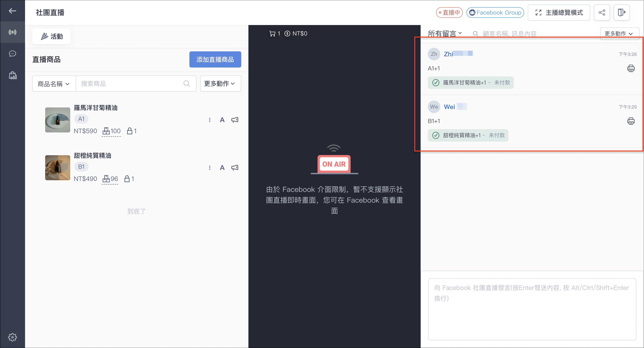
Task: Click megaphone icon for 甜橙純質精油
Action: pyautogui.click(x=235, y=168)
